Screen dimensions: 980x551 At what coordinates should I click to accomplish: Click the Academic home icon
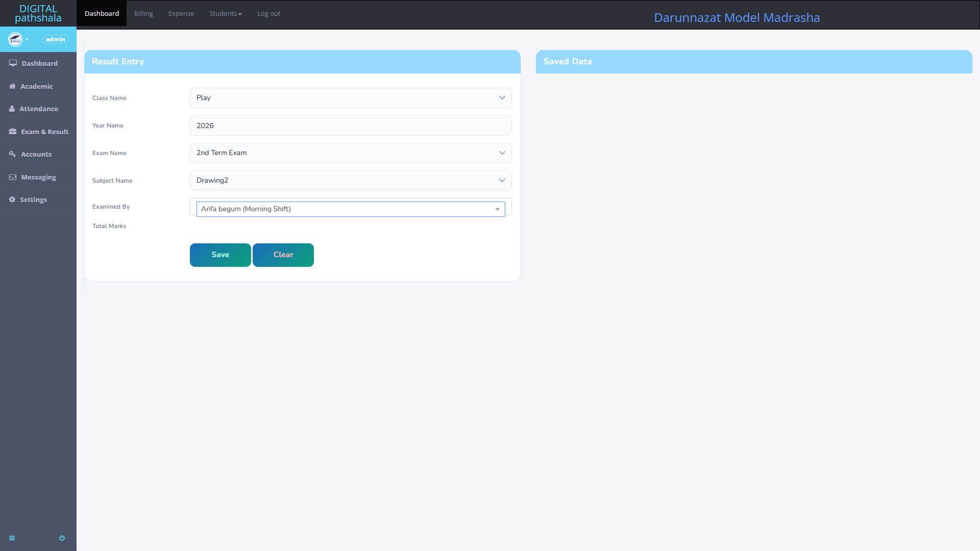pos(12,86)
